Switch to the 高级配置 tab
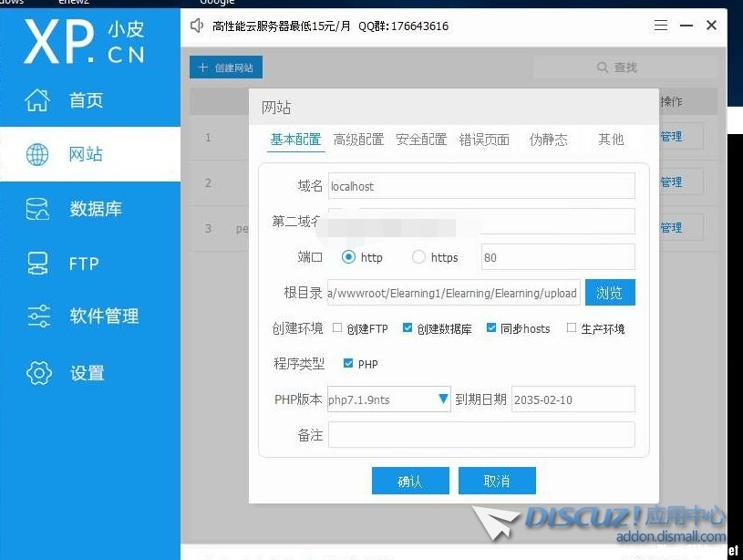The image size is (743, 560). pos(358,140)
